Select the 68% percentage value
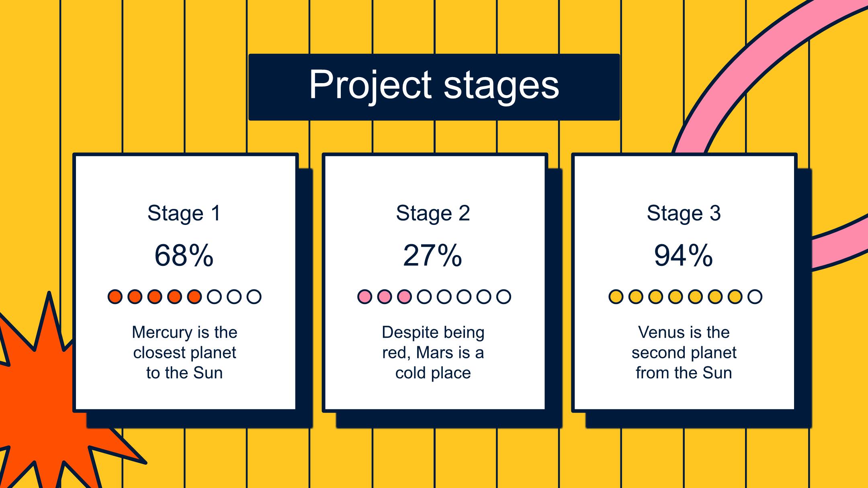 [184, 255]
